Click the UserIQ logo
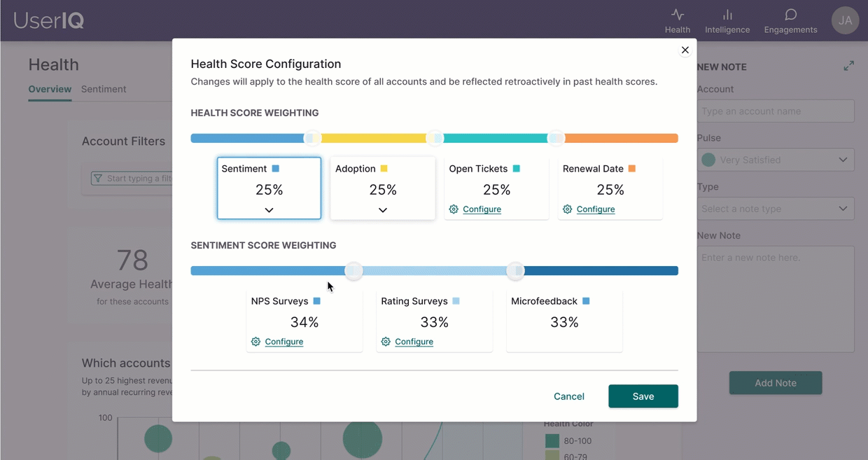This screenshot has width=868, height=460. pyautogui.click(x=49, y=20)
